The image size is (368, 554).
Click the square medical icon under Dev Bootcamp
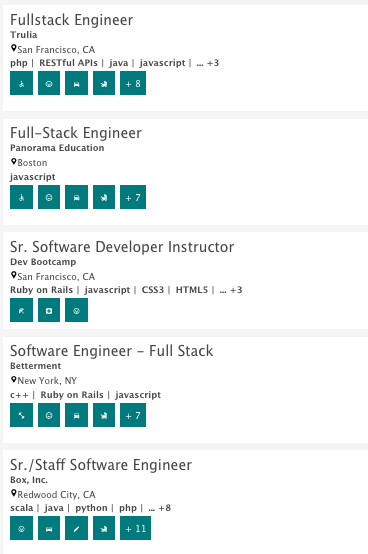pos(49,310)
